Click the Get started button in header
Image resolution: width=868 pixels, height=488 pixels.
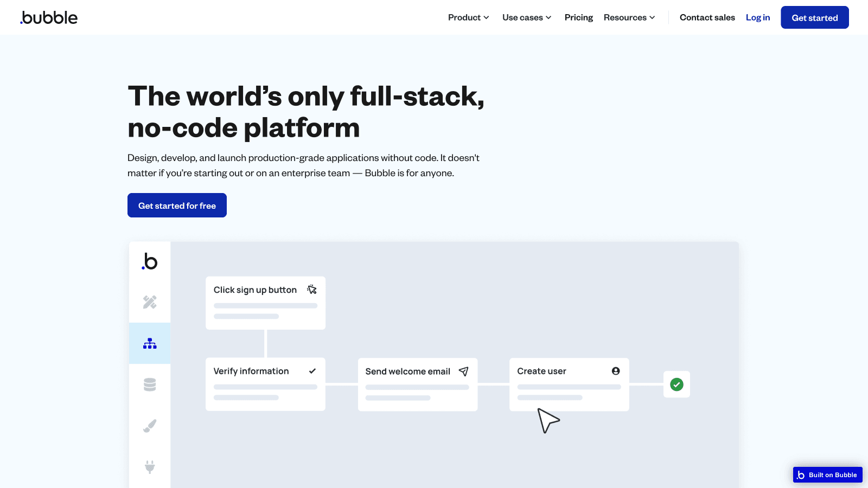click(x=814, y=17)
